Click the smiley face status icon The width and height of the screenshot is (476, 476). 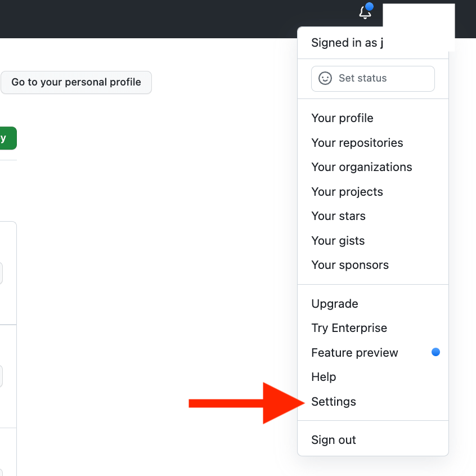pyautogui.click(x=325, y=78)
